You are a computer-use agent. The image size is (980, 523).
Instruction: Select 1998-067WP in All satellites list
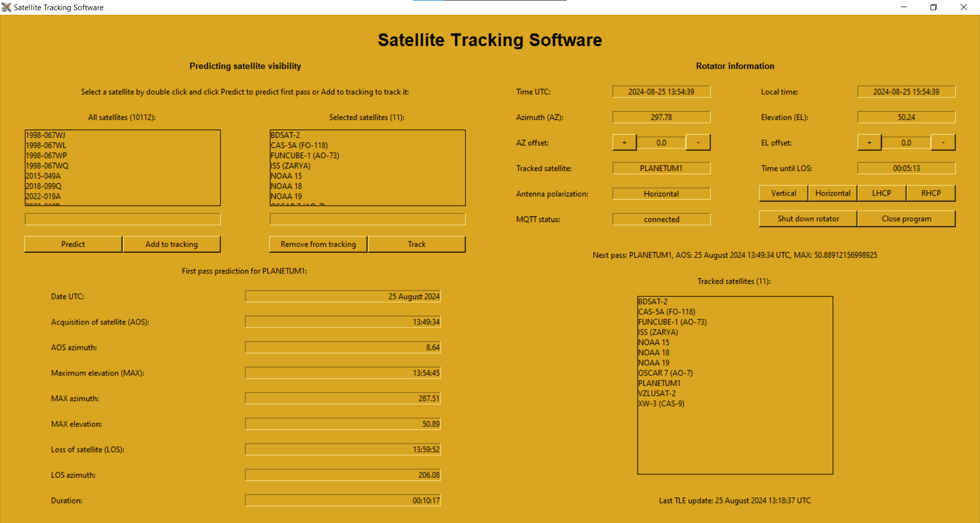click(122, 156)
